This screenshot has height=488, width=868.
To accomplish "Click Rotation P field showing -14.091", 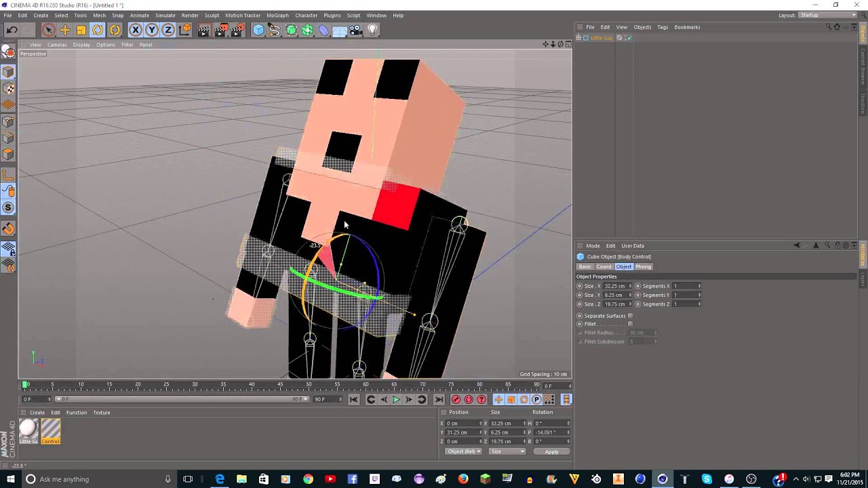I will (x=550, y=432).
